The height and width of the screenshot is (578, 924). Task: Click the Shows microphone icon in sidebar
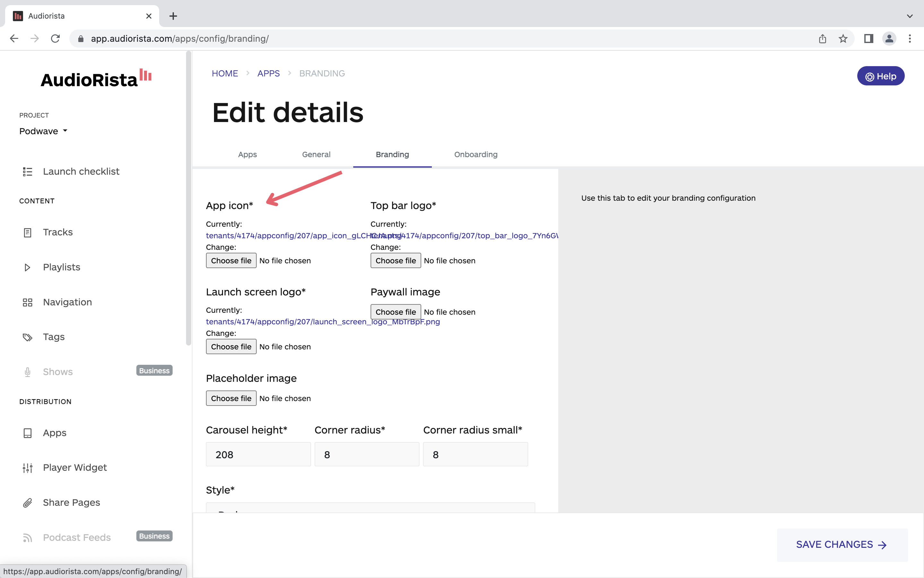(x=28, y=372)
